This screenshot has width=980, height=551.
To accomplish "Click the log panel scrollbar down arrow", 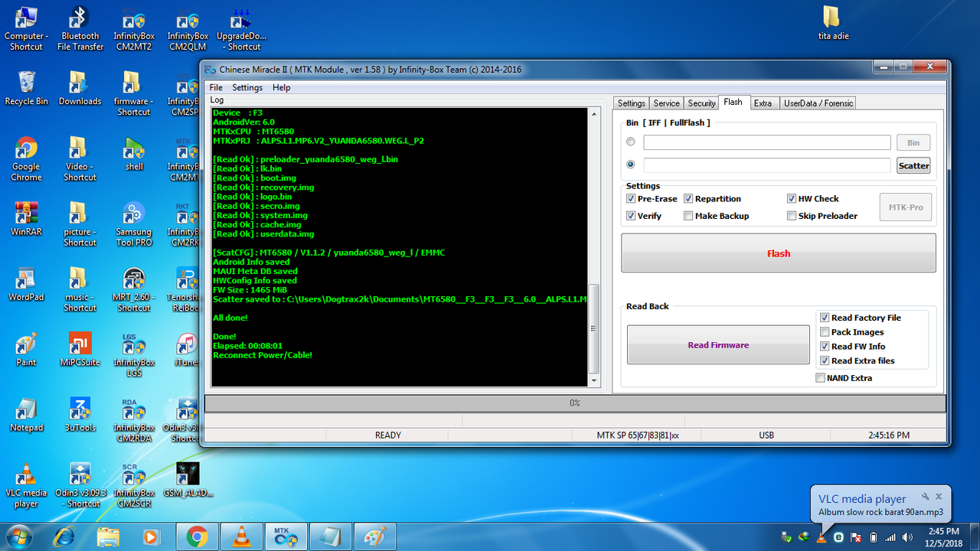I will click(x=594, y=380).
